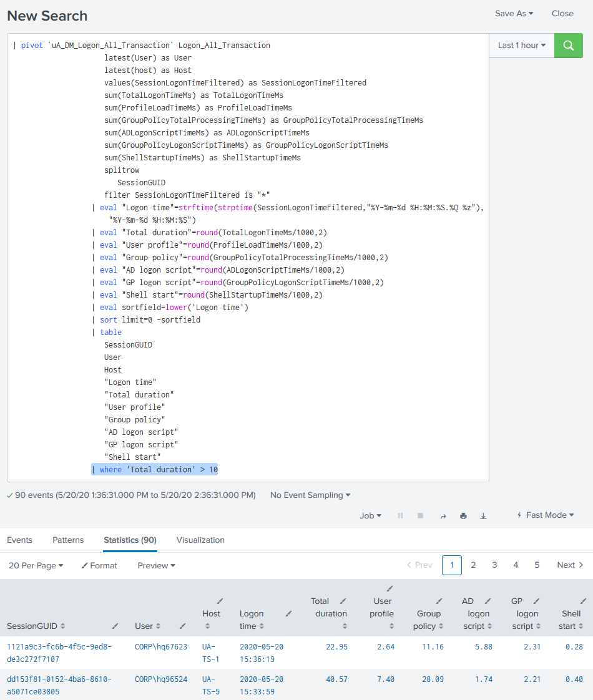Click the export download icon
The image size is (593, 700).
click(x=483, y=516)
